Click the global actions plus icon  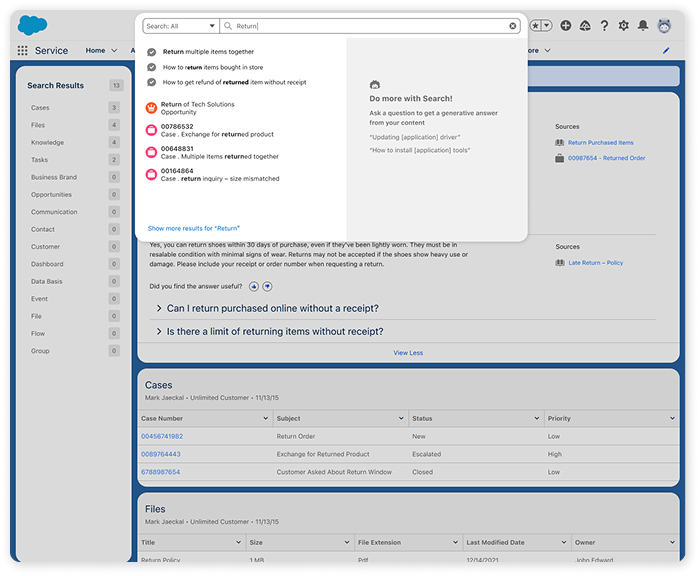pos(566,26)
